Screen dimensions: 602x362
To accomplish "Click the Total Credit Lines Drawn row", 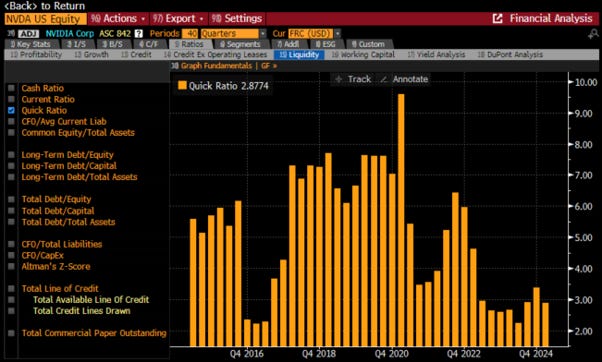I will (81, 311).
